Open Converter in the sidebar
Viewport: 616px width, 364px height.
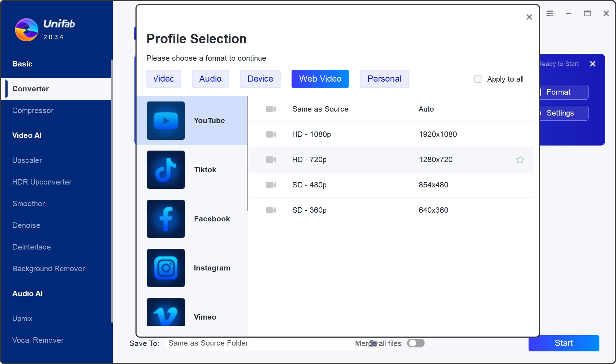(56, 89)
